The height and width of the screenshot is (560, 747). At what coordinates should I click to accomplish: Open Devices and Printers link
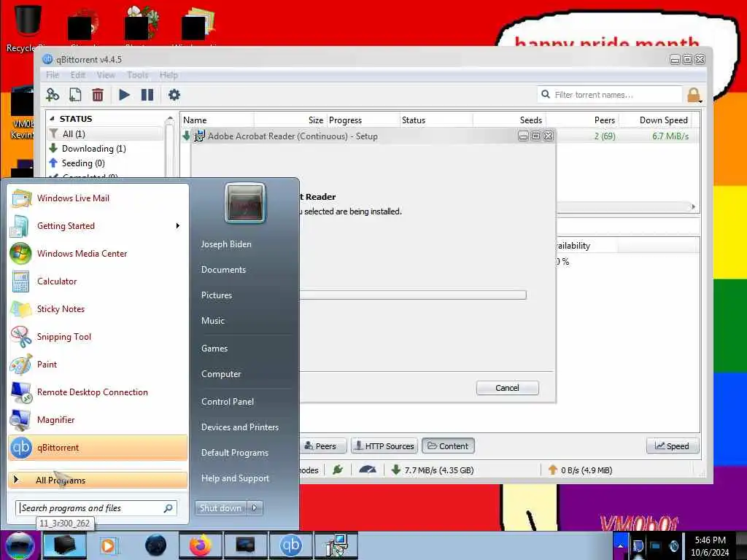pos(239,427)
